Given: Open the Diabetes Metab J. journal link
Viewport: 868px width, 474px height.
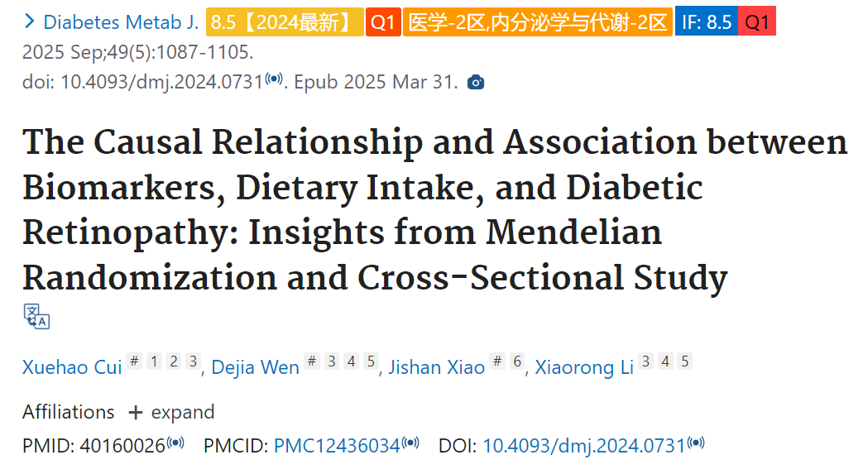Looking at the screenshot, I should point(121,22).
